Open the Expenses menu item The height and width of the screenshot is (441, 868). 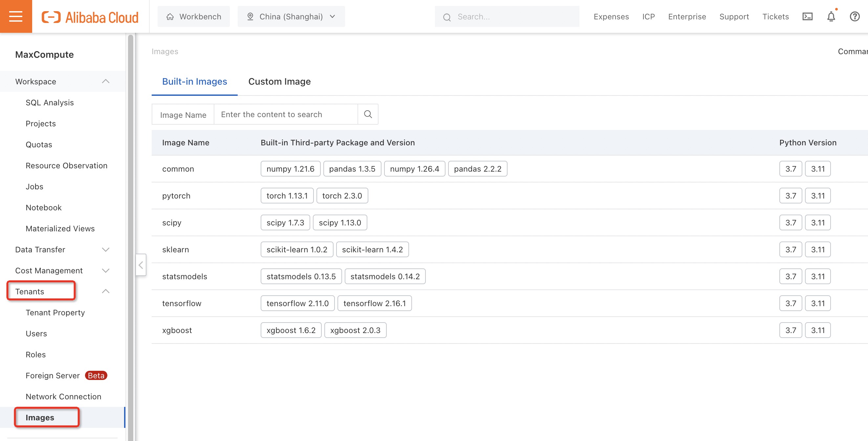pos(611,16)
